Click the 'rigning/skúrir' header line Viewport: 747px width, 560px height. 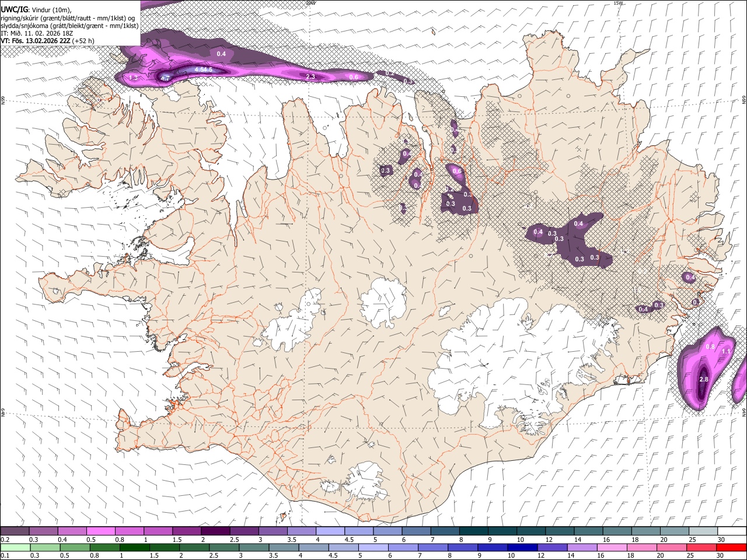[69, 18]
